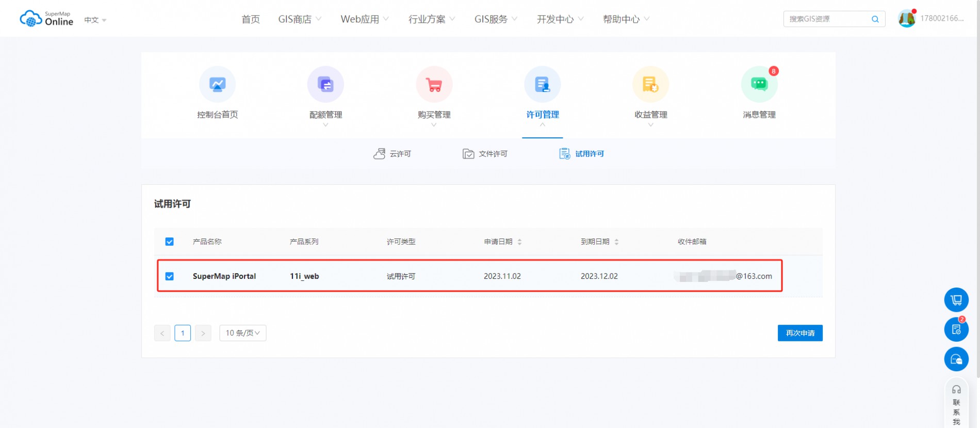The height and width of the screenshot is (428, 980).
Task: Open the 配额管理 quota icon
Action: (x=325, y=84)
